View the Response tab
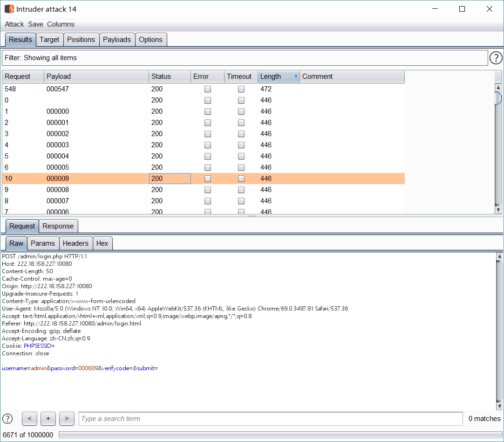The height and width of the screenshot is (442, 504). (58, 226)
